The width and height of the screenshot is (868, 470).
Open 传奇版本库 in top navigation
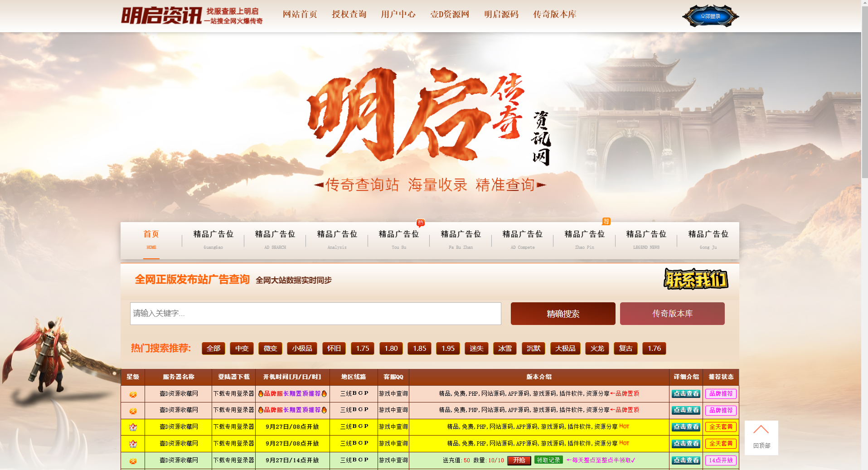tap(554, 15)
